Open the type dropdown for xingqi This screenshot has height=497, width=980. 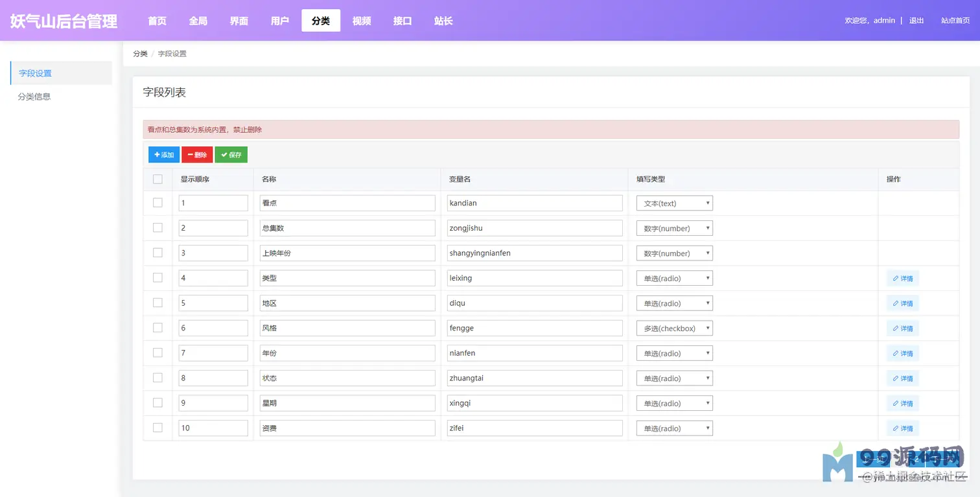[x=674, y=403]
